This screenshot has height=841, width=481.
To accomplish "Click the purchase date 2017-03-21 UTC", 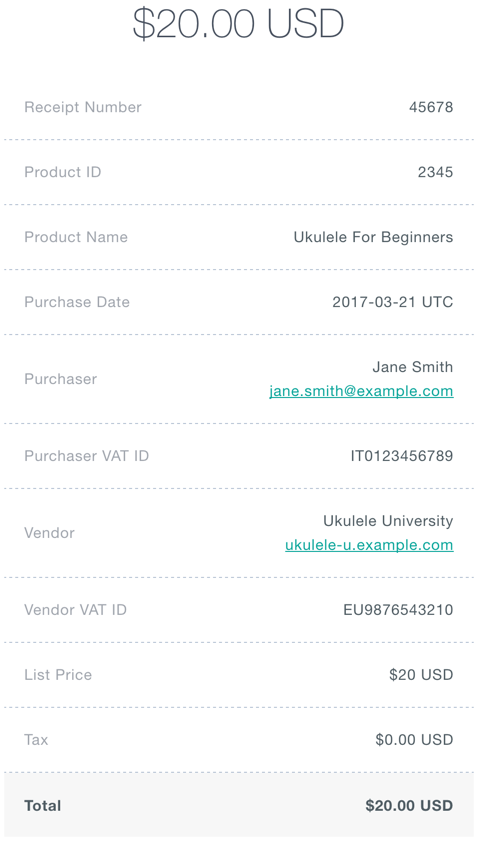I will click(393, 302).
